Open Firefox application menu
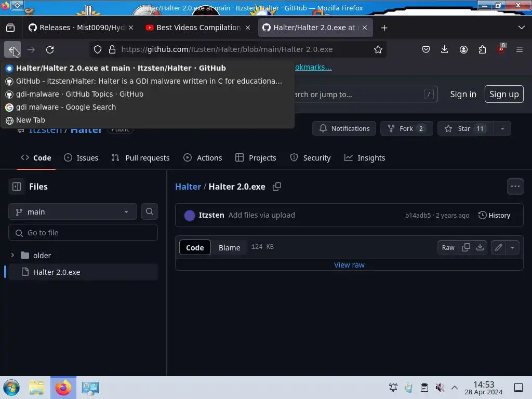 (520, 49)
